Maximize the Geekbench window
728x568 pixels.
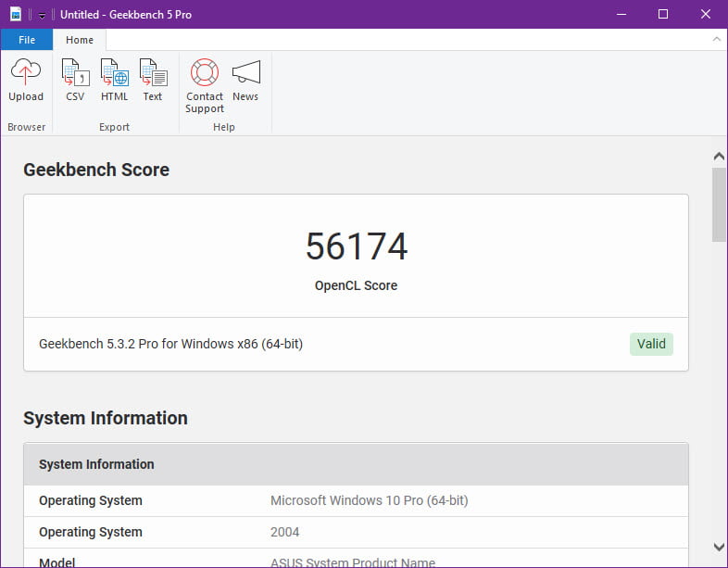(663, 15)
